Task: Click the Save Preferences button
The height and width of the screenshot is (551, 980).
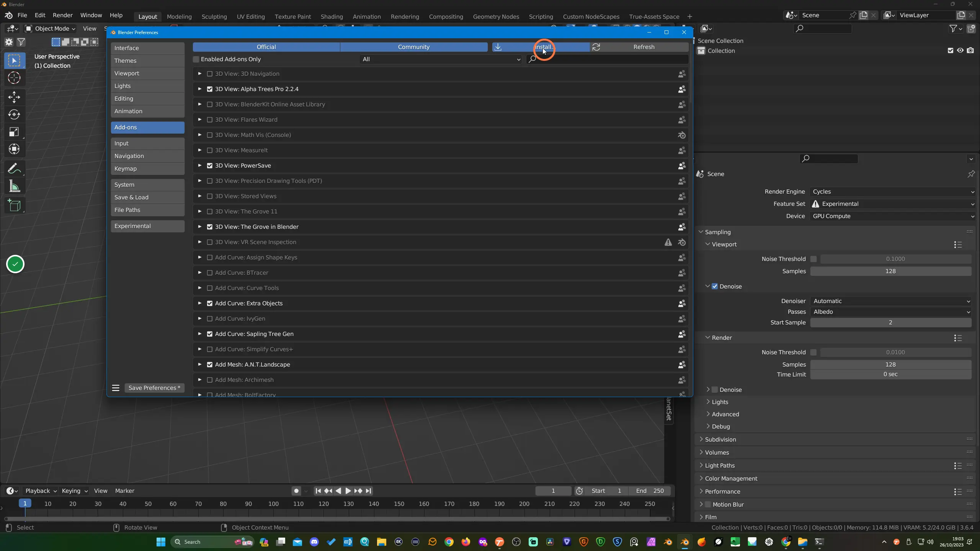Action: (x=154, y=388)
